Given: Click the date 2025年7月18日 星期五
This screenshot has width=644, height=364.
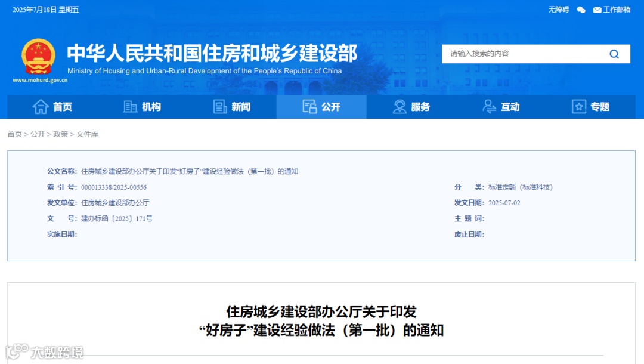Looking at the screenshot, I should (45, 10).
